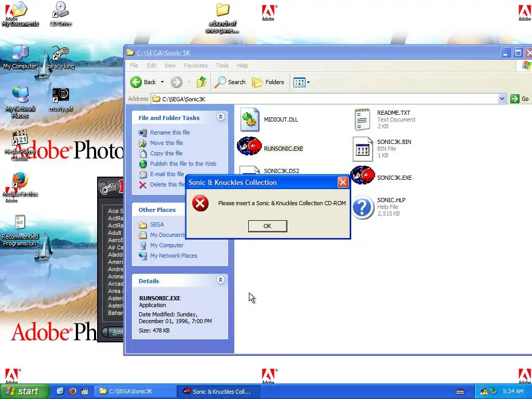532x399 pixels.
Task: Select the SONIC.HLP help file icon
Action: point(362,207)
